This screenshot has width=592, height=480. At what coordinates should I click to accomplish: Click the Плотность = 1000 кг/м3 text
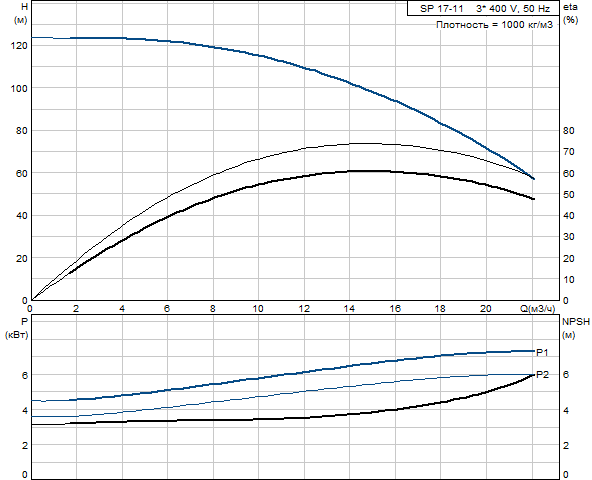point(494,25)
